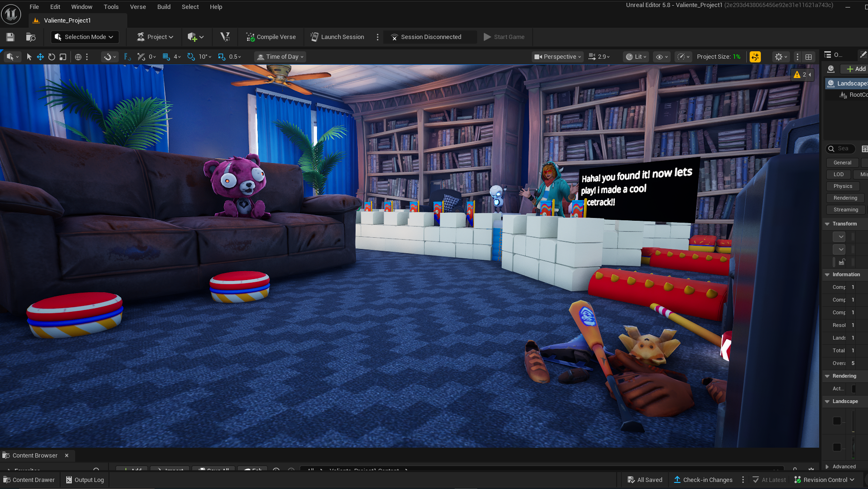Screen dimensions: 868x489
Task: Open the details table view icon next to search
Action: (x=864, y=149)
